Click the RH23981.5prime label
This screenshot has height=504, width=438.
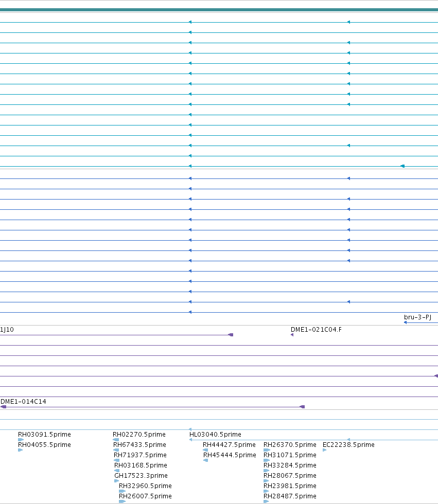[290, 485]
